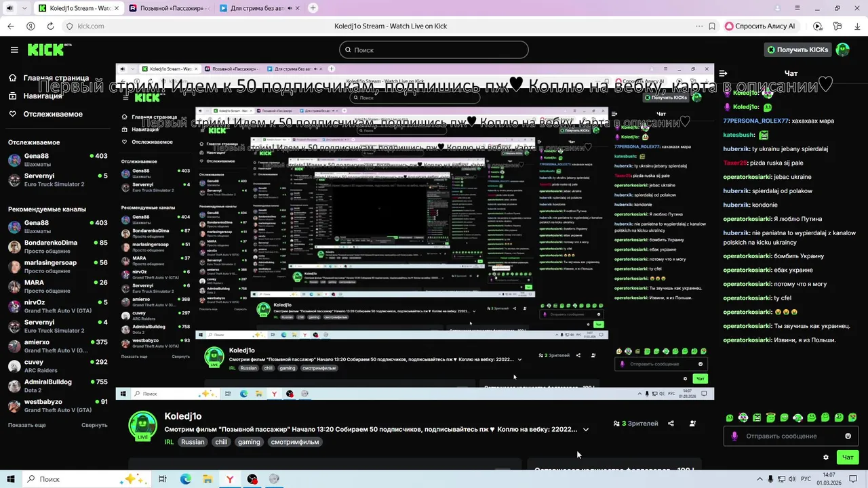Open Спросить Алису AI assistant
The image size is (868, 488).
pos(761,26)
